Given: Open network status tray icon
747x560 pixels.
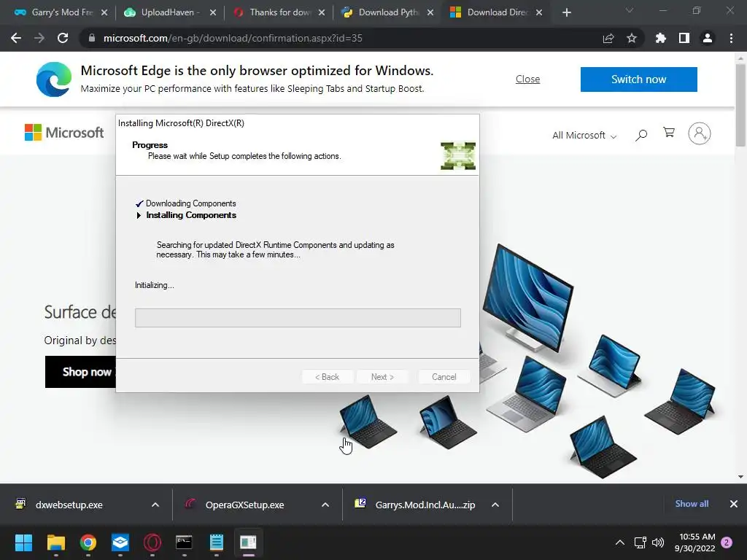Looking at the screenshot, I should click(x=640, y=542).
